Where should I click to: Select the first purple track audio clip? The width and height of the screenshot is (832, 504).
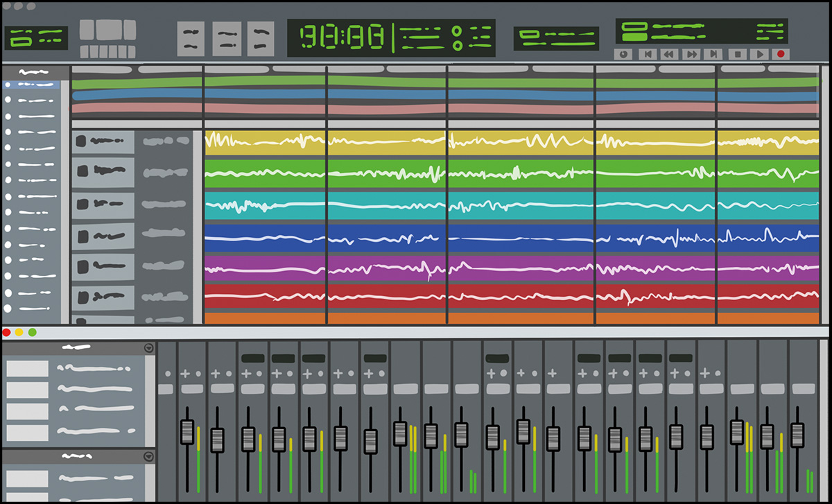pyautogui.click(x=265, y=267)
